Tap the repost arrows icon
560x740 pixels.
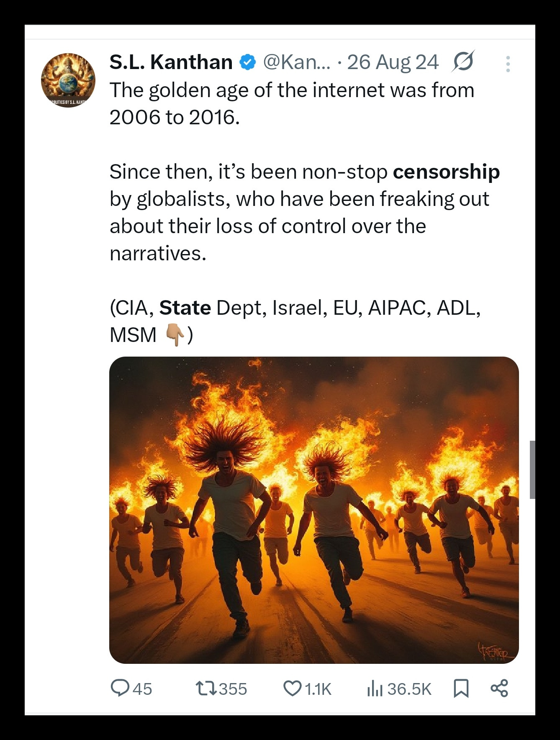tap(206, 689)
